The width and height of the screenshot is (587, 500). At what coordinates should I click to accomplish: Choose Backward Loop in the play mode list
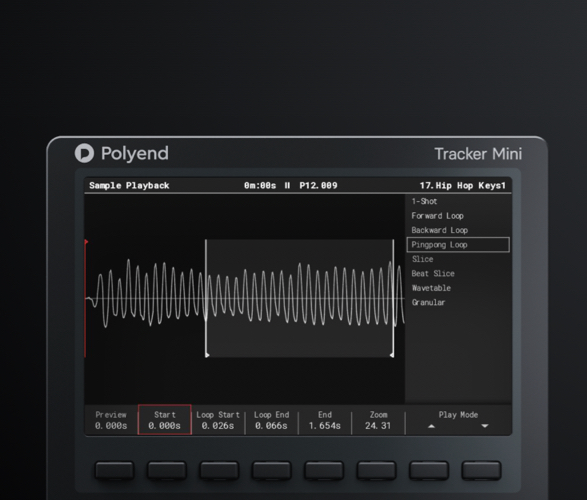[440, 230]
